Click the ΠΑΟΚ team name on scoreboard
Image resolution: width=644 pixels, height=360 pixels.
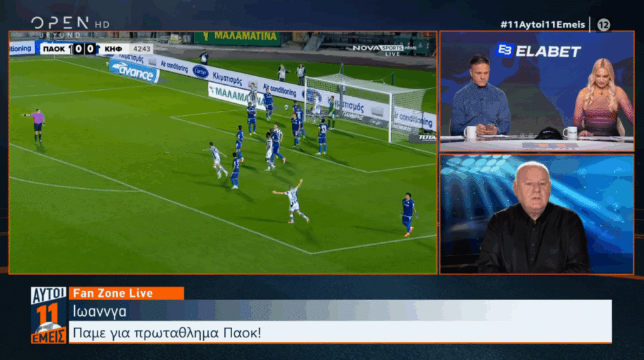(x=54, y=49)
